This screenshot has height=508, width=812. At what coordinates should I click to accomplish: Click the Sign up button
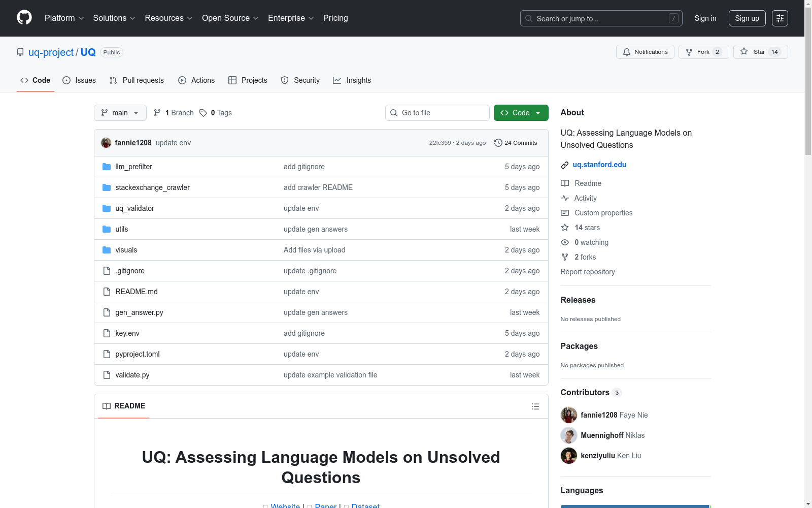coord(747,18)
